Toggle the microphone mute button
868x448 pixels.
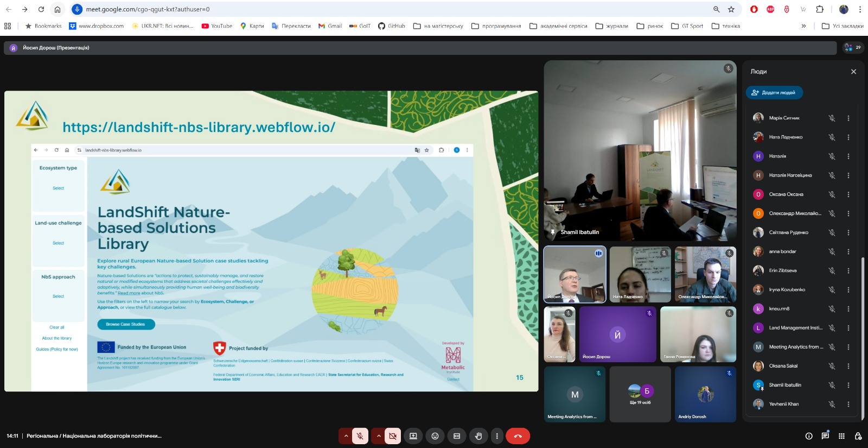pos(360,436)
